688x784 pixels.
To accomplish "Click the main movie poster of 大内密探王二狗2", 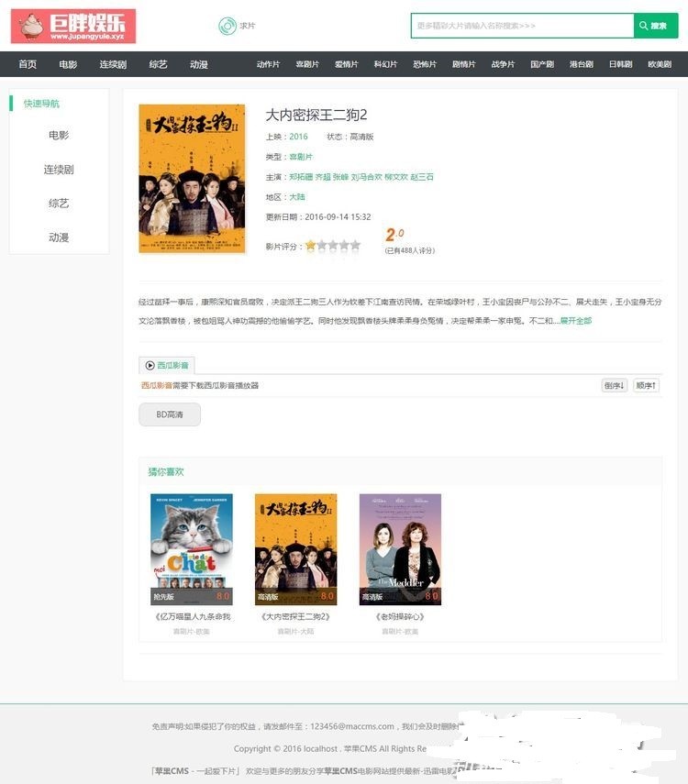I will tap(192, 179).
